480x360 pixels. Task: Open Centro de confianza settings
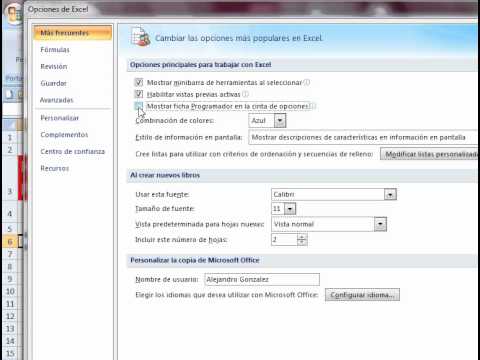click(72, 151)
